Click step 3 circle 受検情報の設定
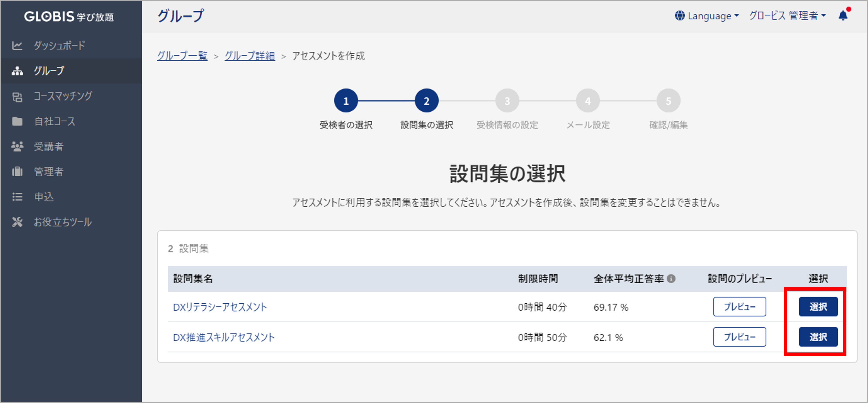868x403 pixels. [x=507, y=101]
